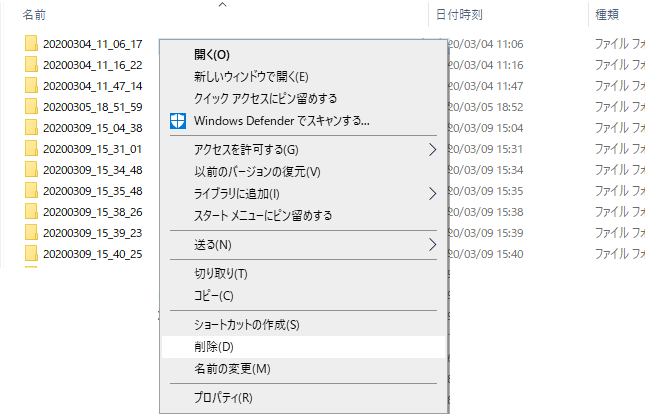The height and width of the screenshot is (414, 645).
Task: Expand the 送る submenu arrow
Action: [x=432, y=244]
